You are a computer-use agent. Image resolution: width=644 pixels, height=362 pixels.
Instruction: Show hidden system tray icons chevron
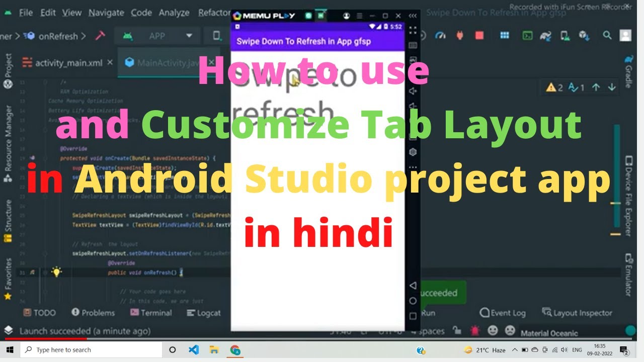click(x=515, y=350)
